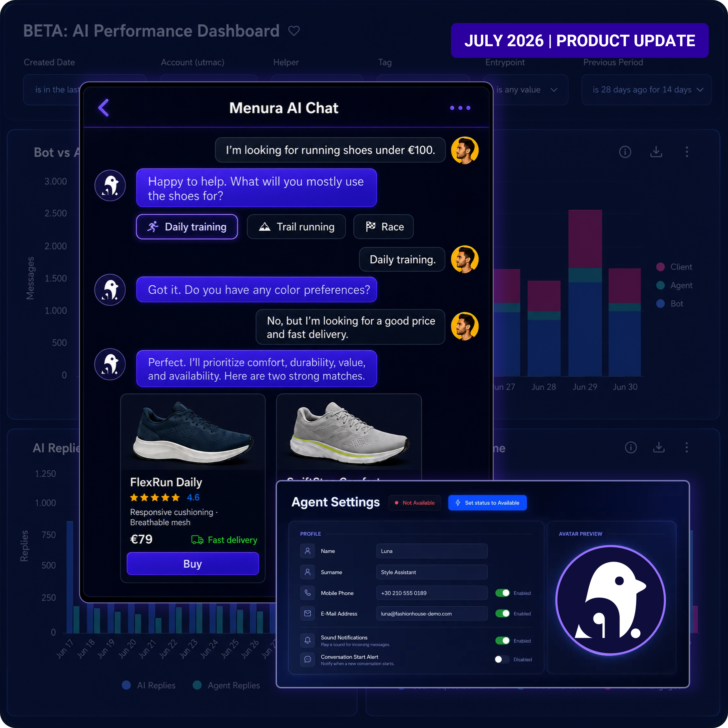728x728 pixels.
Task: Enable the Conversation Start Alert toggle
Action: pos(502,659)
